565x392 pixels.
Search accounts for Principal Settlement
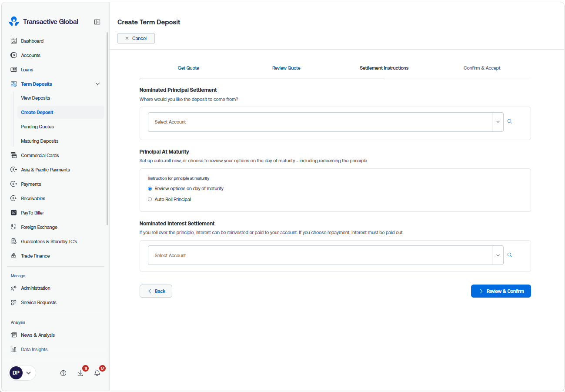(510, 122)
